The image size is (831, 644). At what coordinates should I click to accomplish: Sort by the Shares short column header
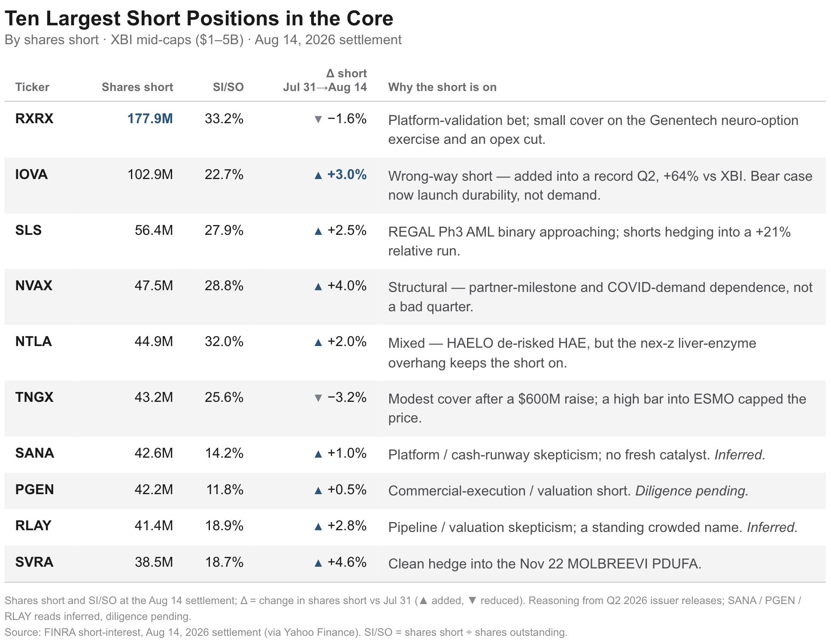pyautogui.click(x=137, y=87)
